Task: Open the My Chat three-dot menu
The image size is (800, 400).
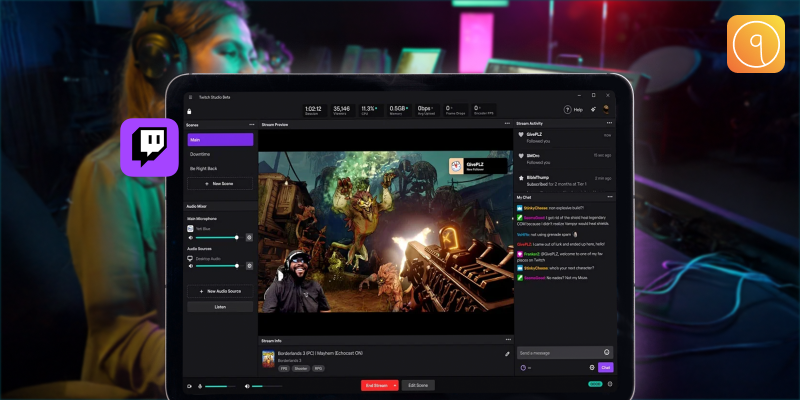Action: tap(610, 196)
